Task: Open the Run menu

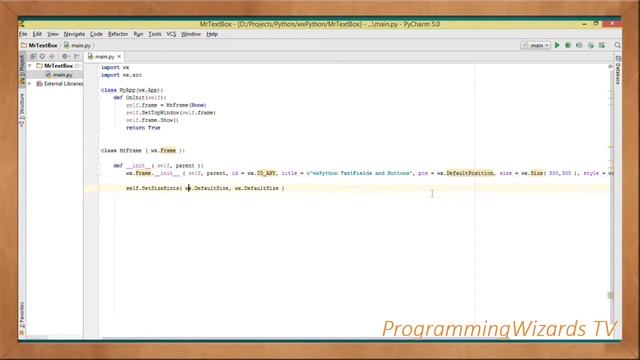Action: coord(138,34)
